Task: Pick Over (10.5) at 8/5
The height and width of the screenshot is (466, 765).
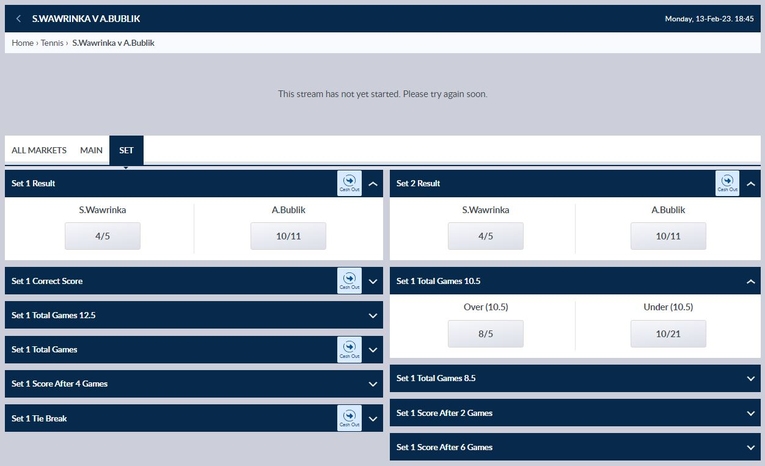Action: tap(485, 334)
